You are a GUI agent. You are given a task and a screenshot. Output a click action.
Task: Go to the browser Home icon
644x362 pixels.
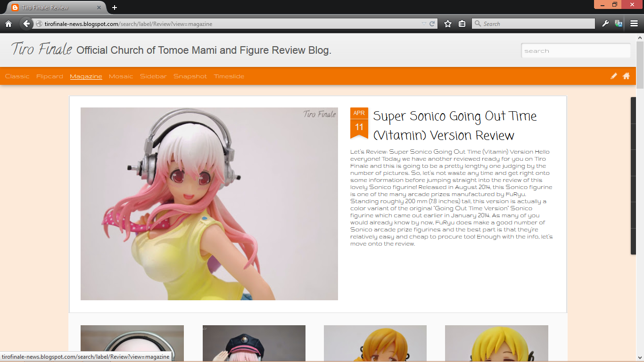(8, 24)
